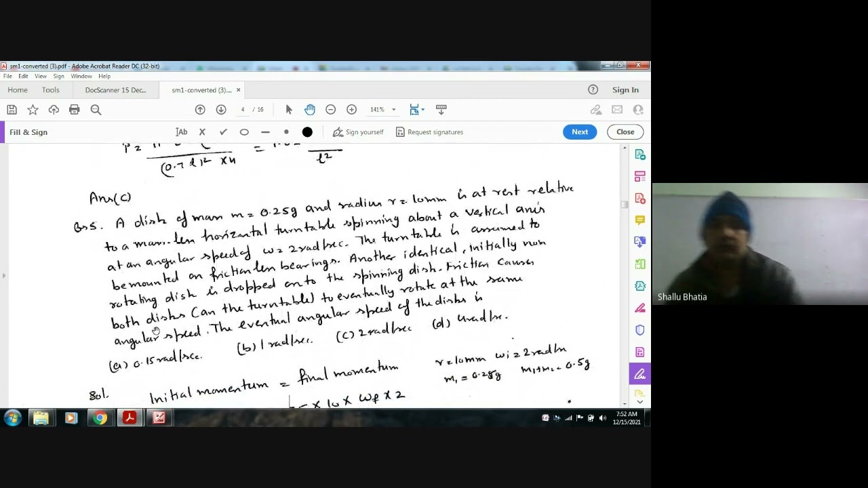Print the document using printer icon
The width and height of the screenshot is (868, 488).
(x=75, y=110)
